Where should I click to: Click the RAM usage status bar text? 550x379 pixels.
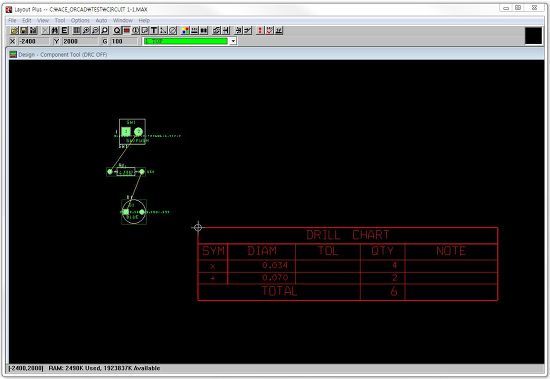click(104, 368)
